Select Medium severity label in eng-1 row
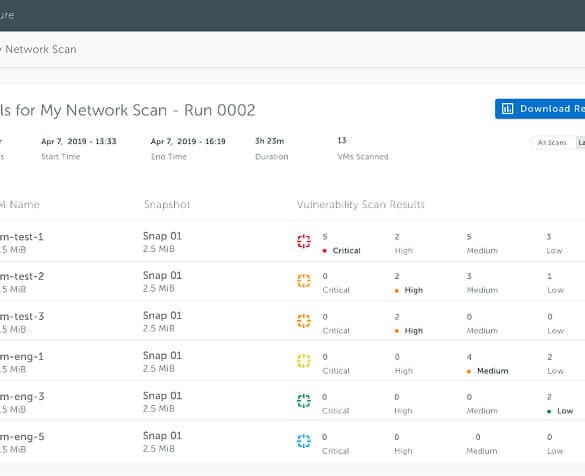The width and height of the screenshot is (585, 476). click(x=492, y=371)
